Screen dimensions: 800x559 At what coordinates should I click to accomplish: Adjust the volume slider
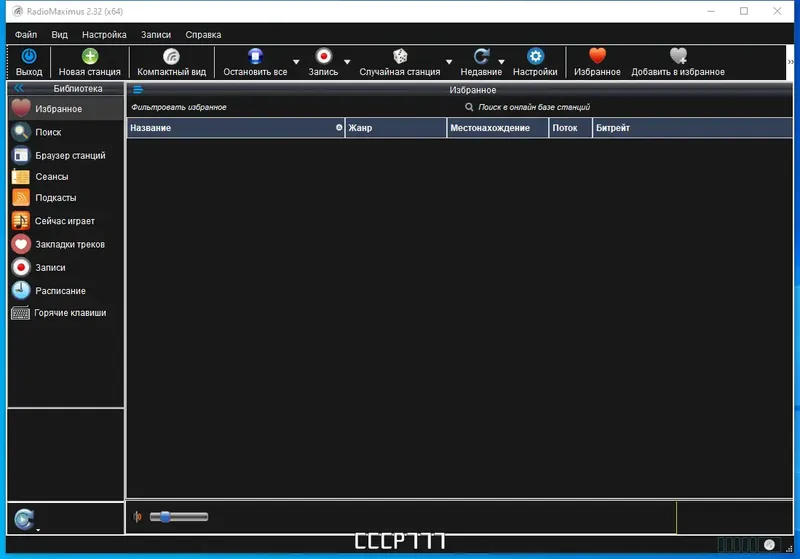click(x=179, y=517)
